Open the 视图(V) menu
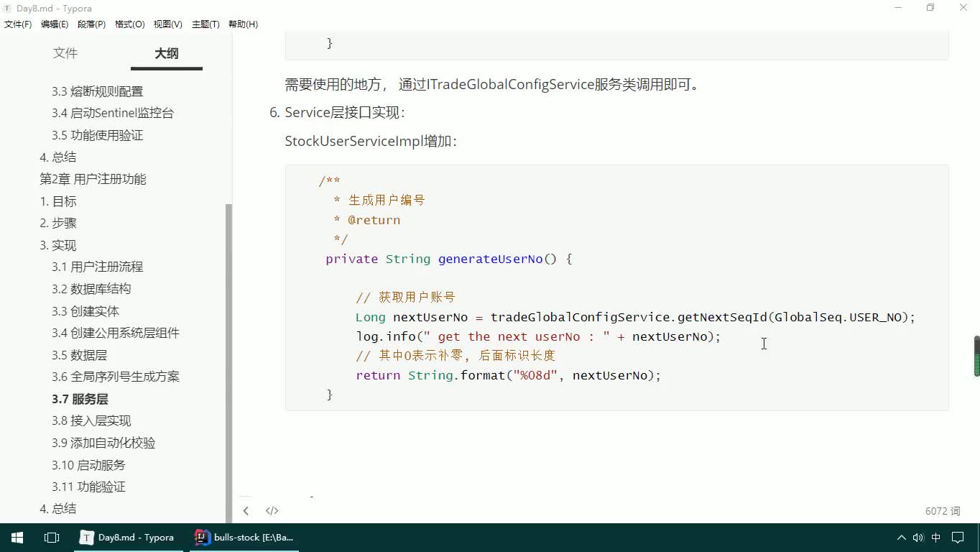 click(167, 24)
